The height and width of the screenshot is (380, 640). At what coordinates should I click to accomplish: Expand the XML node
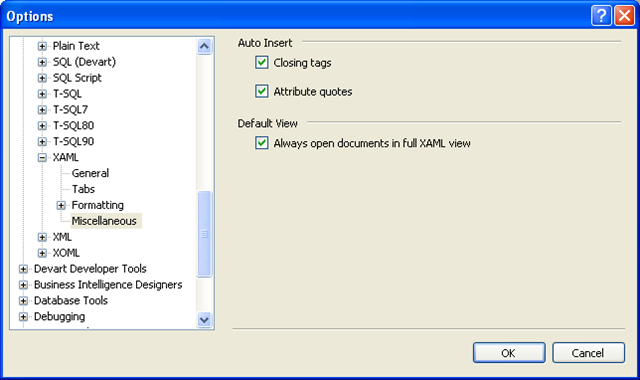click(42, 237)
